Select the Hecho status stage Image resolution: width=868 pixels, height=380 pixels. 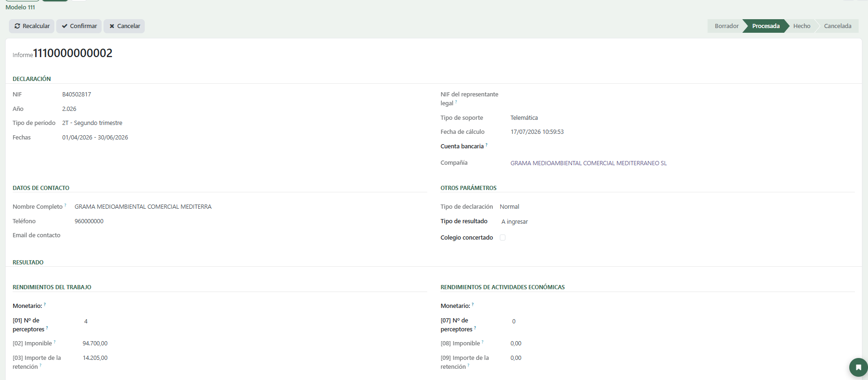tap(801, 26)
